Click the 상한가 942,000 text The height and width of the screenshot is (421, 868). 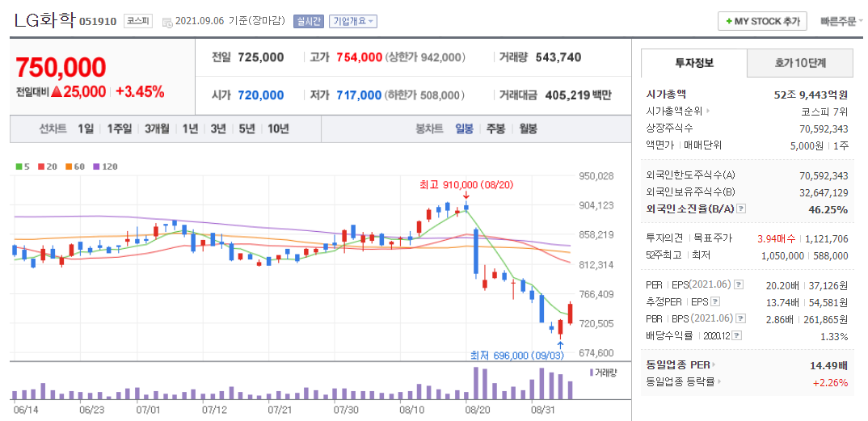pos(426,57)
